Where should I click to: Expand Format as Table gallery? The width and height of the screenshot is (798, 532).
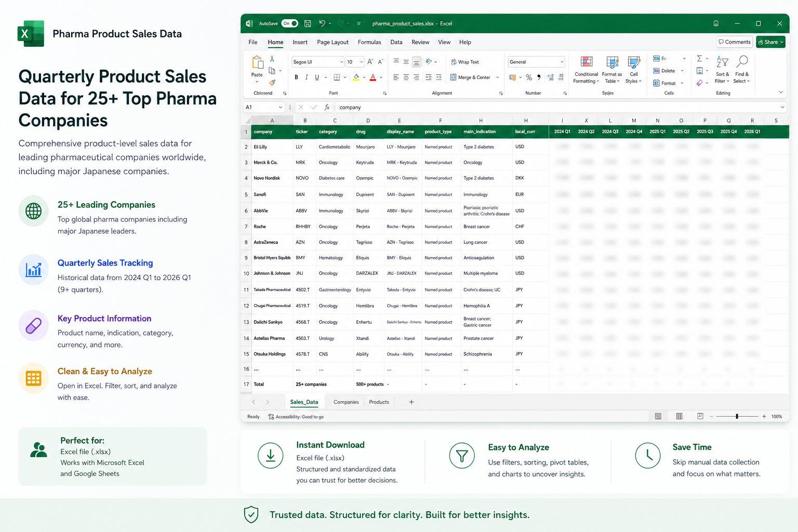[612, 70]
